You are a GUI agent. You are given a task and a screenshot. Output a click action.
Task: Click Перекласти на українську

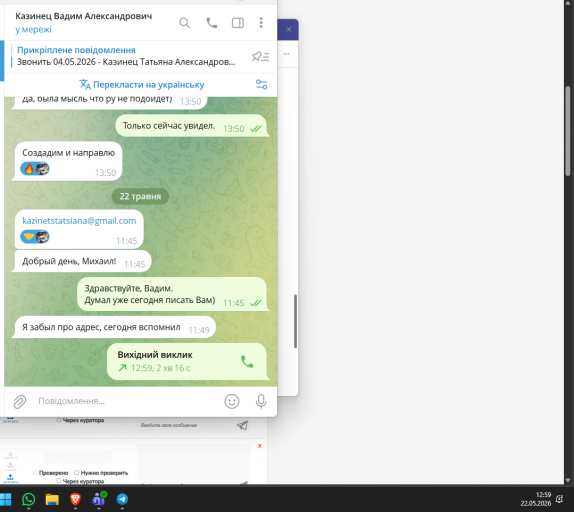[142, 85]
